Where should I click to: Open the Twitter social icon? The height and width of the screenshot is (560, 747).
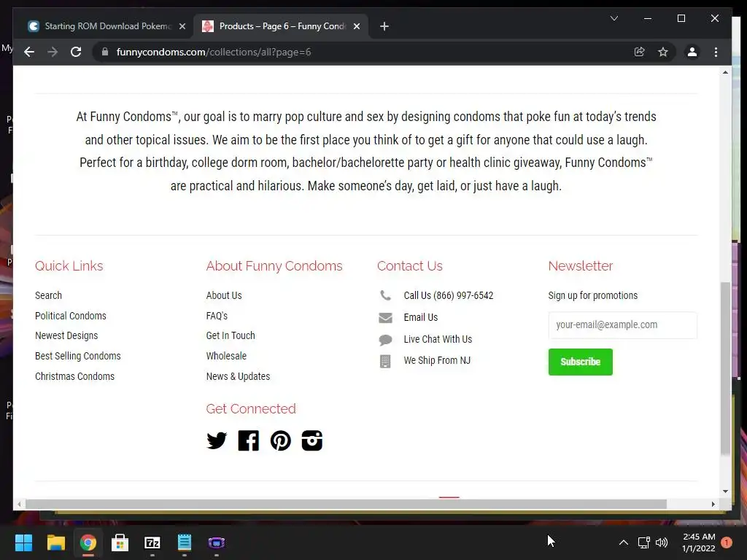[217, 440]
